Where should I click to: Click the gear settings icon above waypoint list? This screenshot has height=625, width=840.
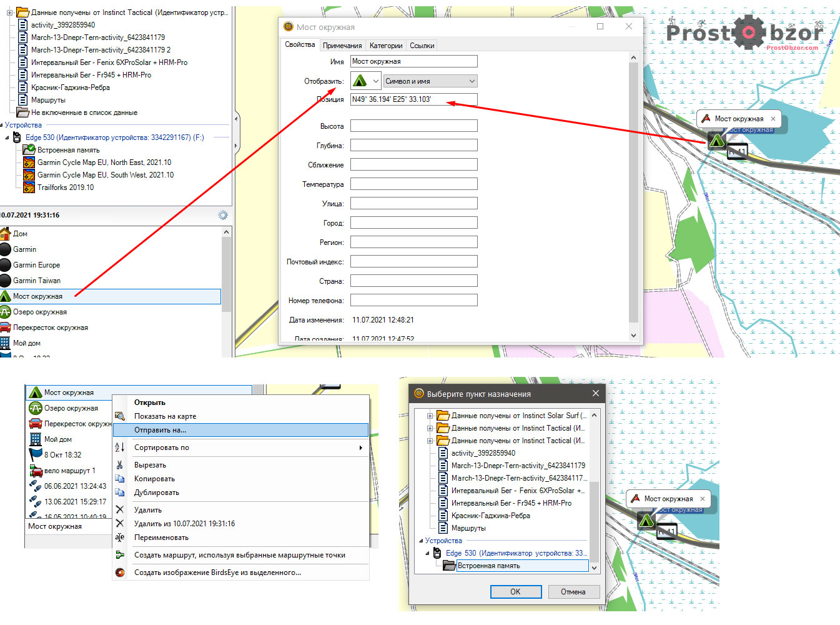(x=223, y=215)
